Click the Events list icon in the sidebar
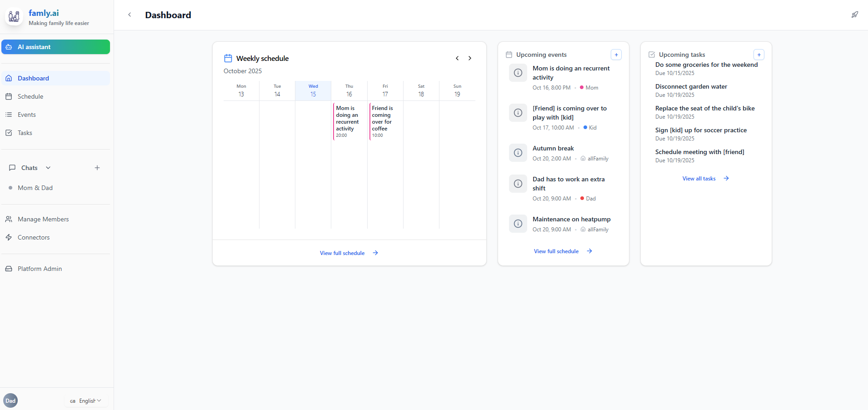 click(9, 115)
